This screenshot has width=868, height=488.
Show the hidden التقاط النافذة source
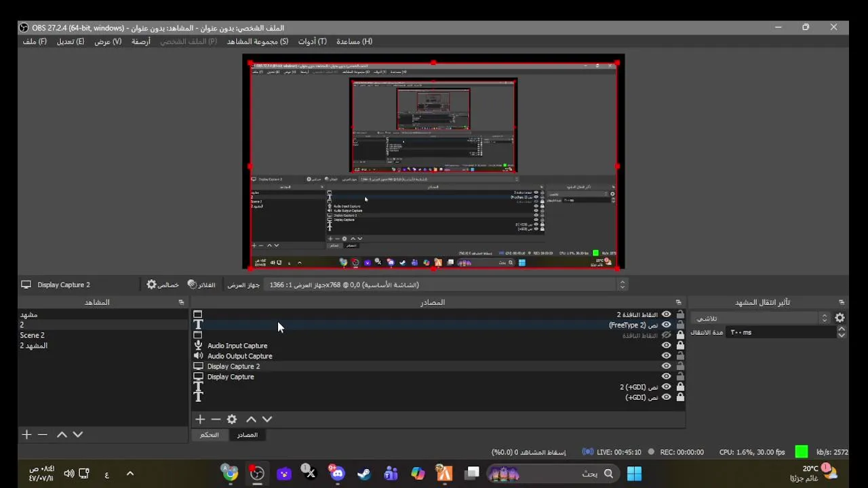(667, 335)
